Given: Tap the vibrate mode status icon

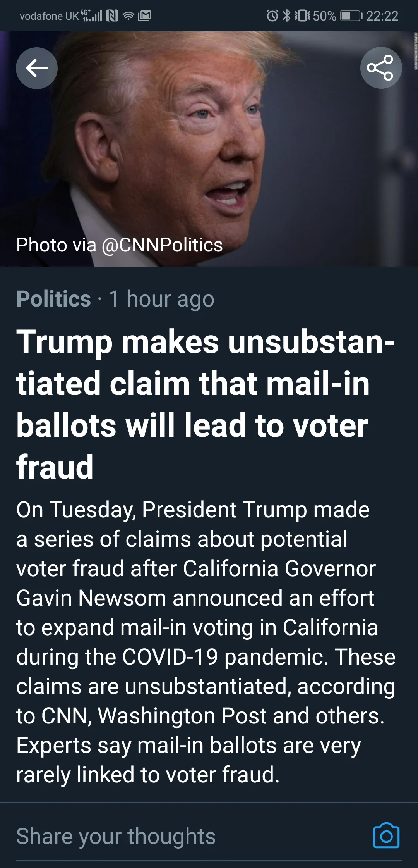Looking at the screenshot, I should tap(302, 16).
